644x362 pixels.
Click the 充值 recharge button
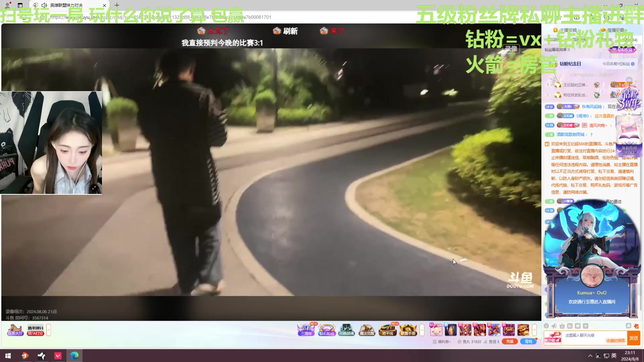[x=509, y=342]
